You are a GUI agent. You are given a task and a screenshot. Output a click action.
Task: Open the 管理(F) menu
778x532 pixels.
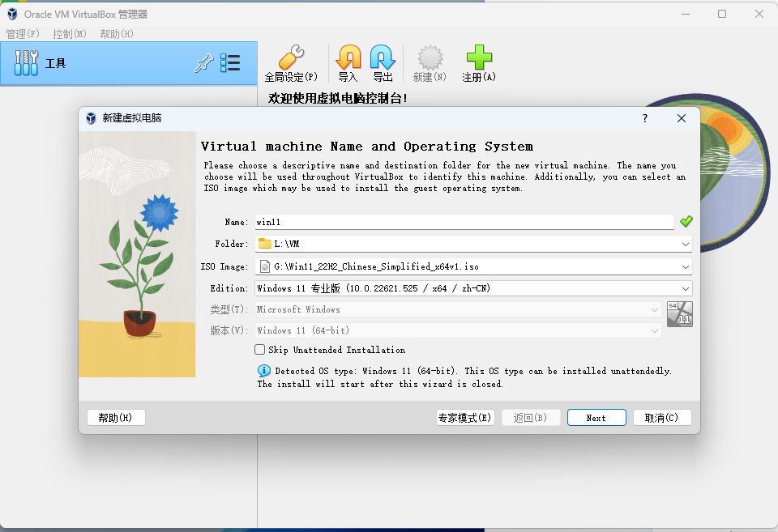23,34
